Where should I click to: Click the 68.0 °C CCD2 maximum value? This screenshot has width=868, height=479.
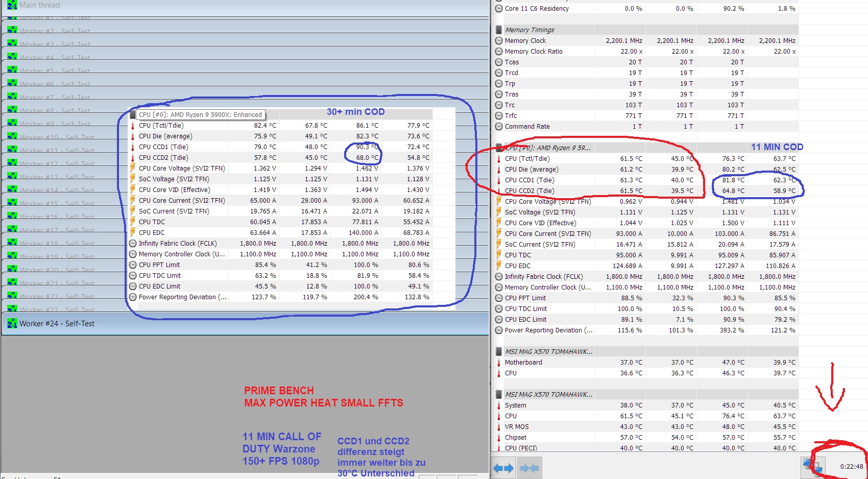(367, 157)
